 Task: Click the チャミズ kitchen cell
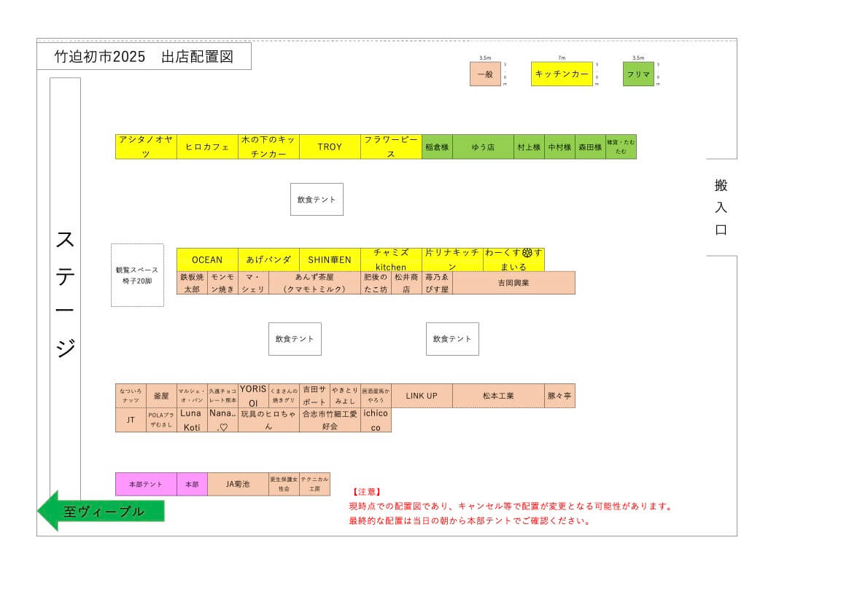click(x=392, y=259)
